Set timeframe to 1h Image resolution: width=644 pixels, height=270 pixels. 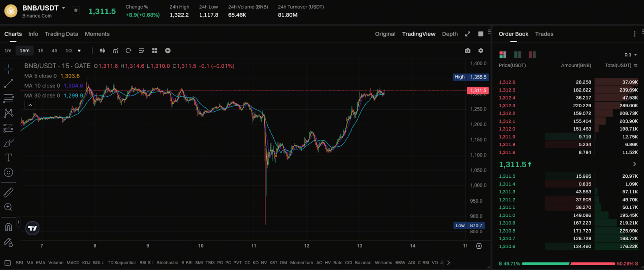pos(41,51)
